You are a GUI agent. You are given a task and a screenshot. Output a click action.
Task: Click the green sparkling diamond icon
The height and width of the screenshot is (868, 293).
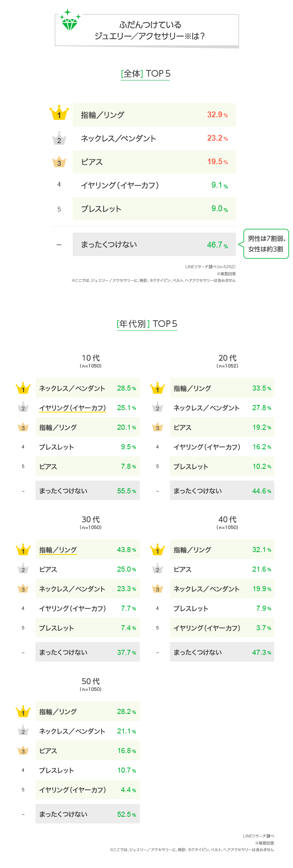70,22
